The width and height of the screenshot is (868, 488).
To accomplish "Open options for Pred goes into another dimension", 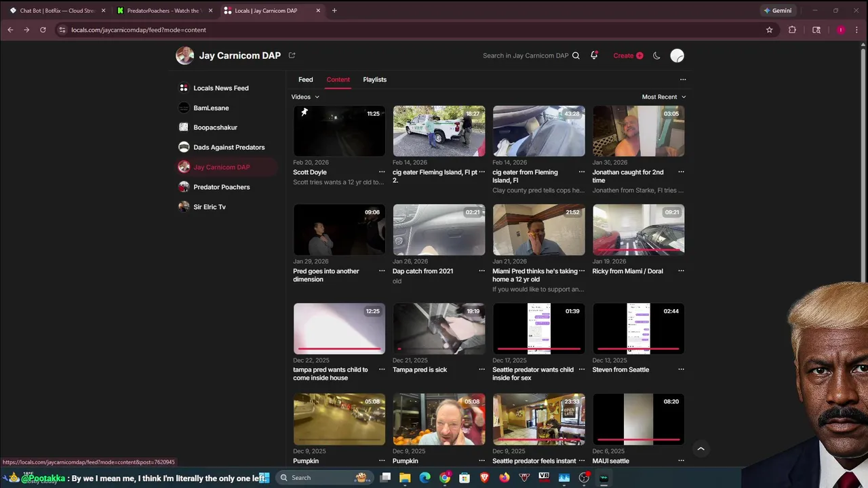I will (x=382, y=271).
